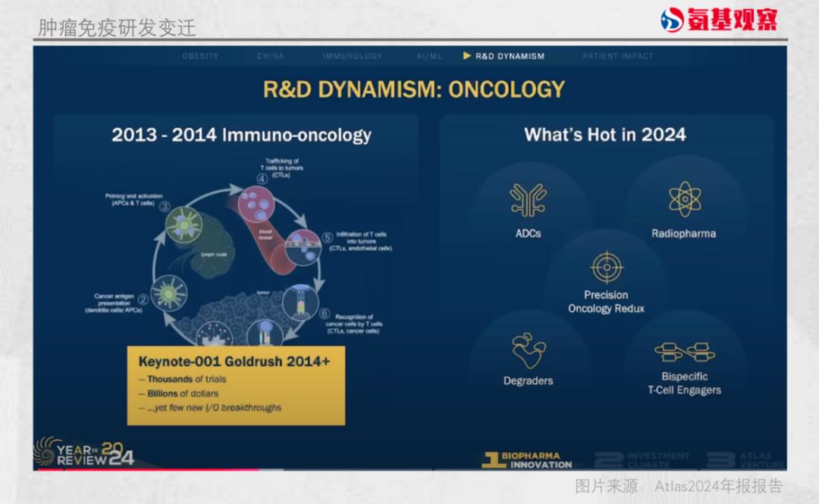
Task: Click the number 3 Atlas Venture section
Action: (746, 459)
